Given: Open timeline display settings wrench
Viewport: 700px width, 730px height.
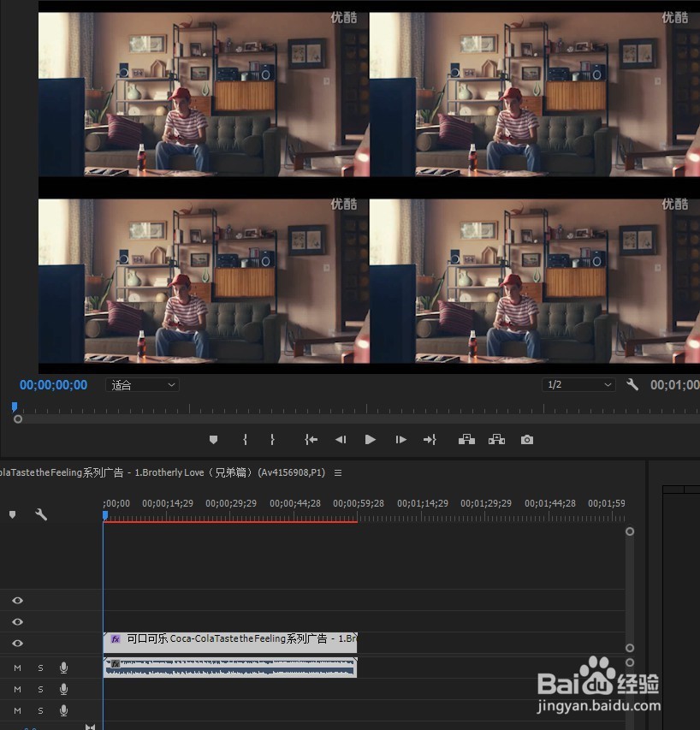Looking at the screenshot, I should point(41,514).
